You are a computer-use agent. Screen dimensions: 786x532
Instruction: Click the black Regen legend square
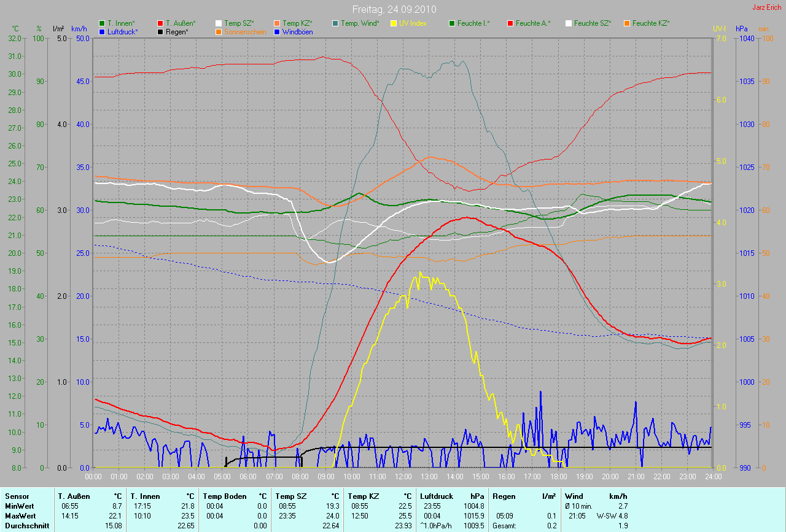pyautogui.click(x=160, y=32)
